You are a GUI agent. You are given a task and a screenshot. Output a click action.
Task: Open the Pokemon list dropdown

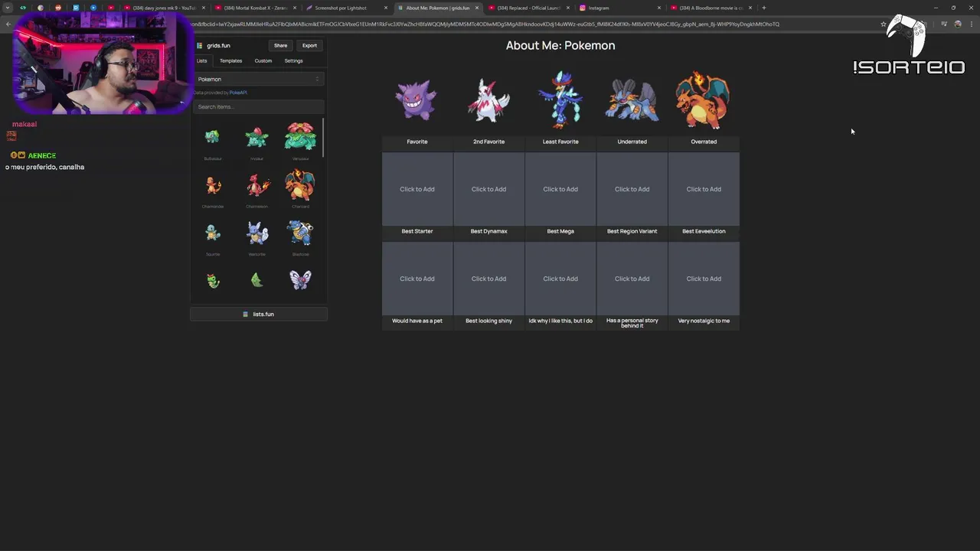click(x=259, y=79)
